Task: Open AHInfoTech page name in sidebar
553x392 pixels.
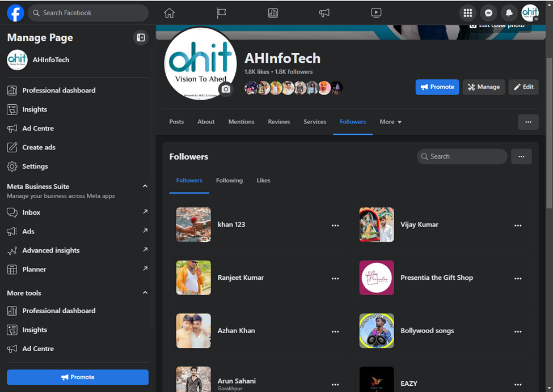Action: tap(51, 60)
